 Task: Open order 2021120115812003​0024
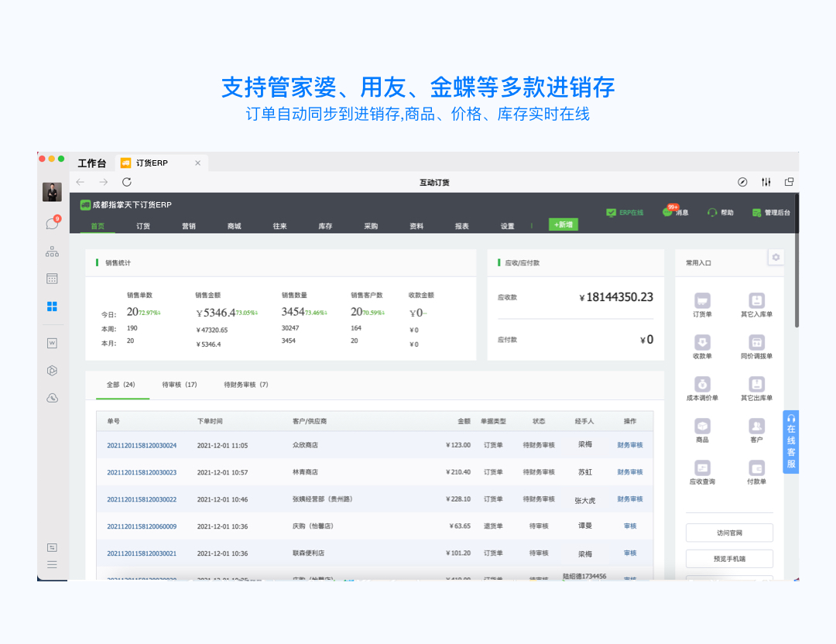tap(142, 445)
